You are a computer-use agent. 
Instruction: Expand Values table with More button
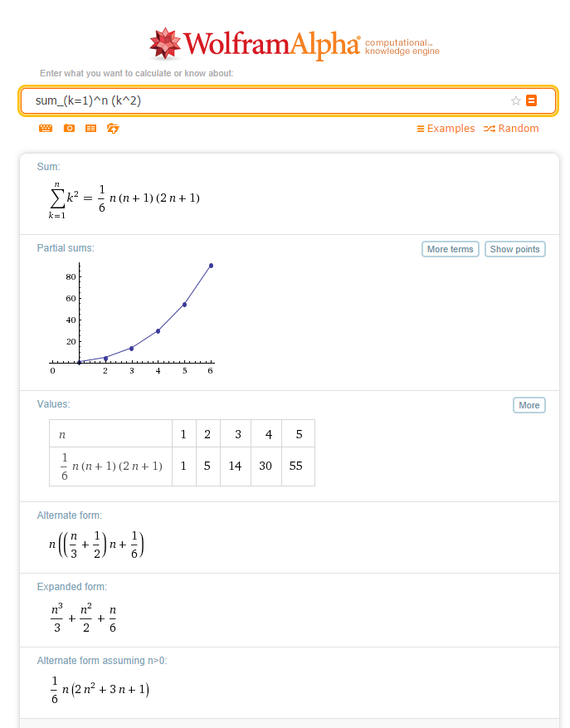pyautogui.click(x=529, y=405)
